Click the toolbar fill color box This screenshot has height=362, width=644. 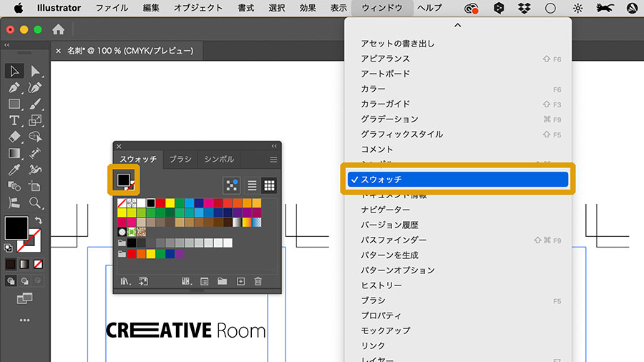(x=16, y=228)
